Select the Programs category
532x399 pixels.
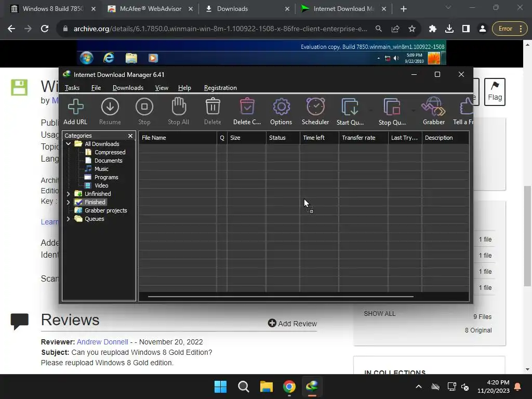[x=106, y=177]
